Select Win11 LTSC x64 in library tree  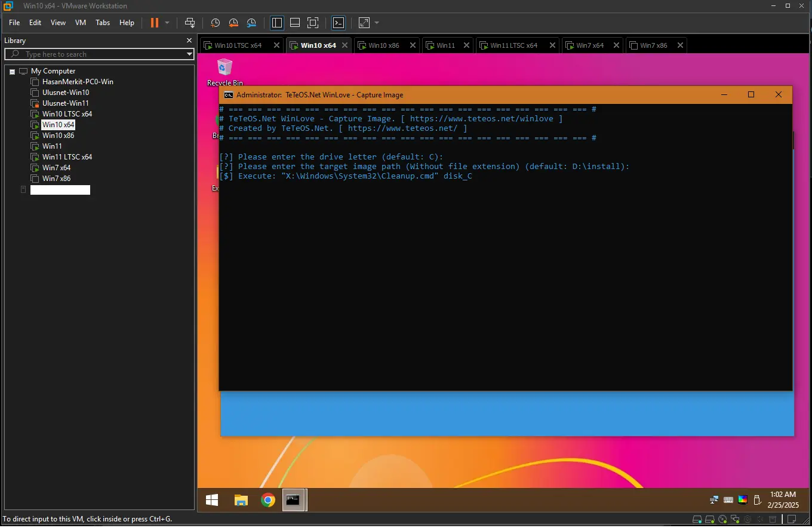(67, 157)
